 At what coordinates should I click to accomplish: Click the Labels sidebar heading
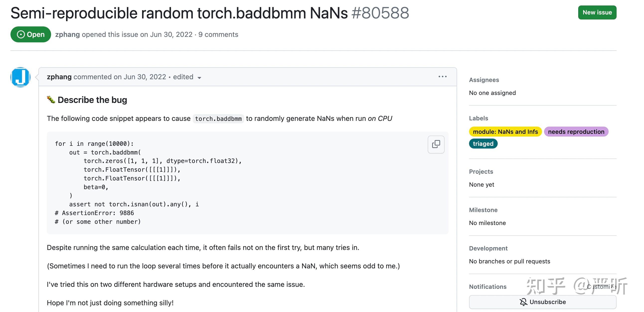(x=479, y=118)
